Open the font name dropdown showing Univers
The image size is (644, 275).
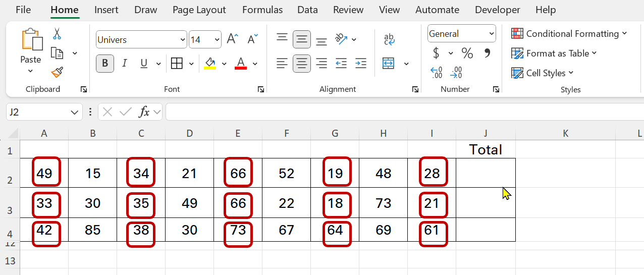[141, 40]
